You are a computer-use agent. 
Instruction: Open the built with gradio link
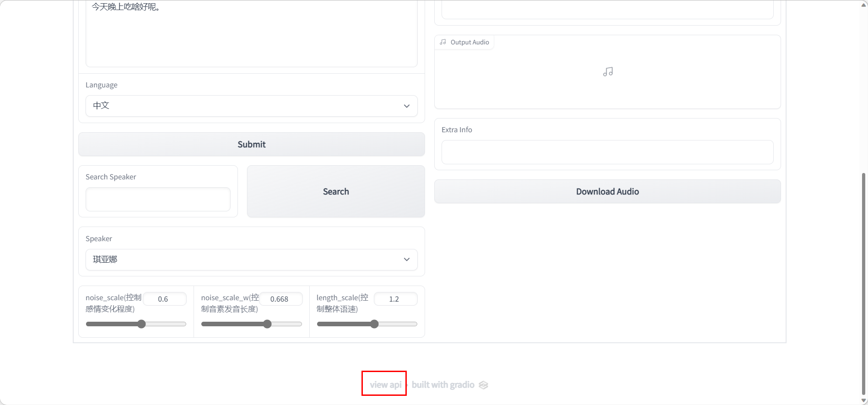[443, 385]
